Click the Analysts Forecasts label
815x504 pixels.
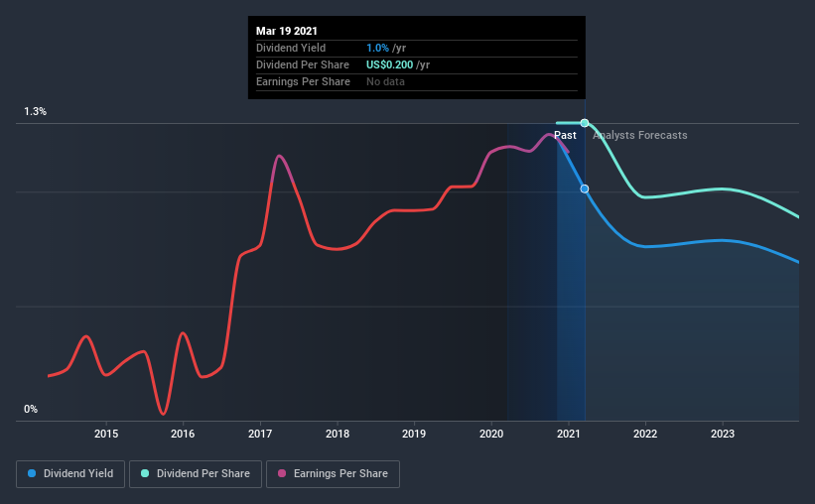point(640,135)
